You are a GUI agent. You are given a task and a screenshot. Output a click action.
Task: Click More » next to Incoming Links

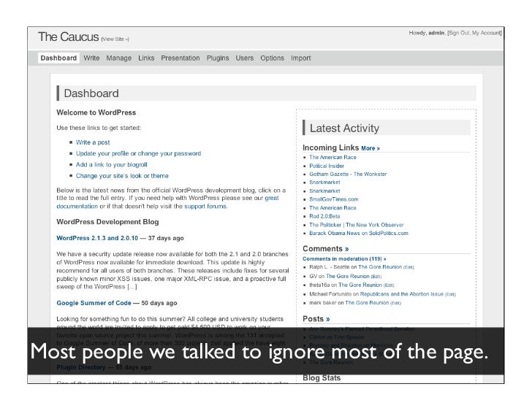370,148
